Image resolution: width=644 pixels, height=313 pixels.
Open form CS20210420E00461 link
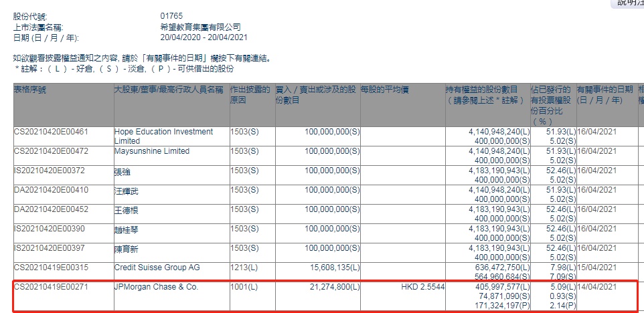tap(51, 132)
